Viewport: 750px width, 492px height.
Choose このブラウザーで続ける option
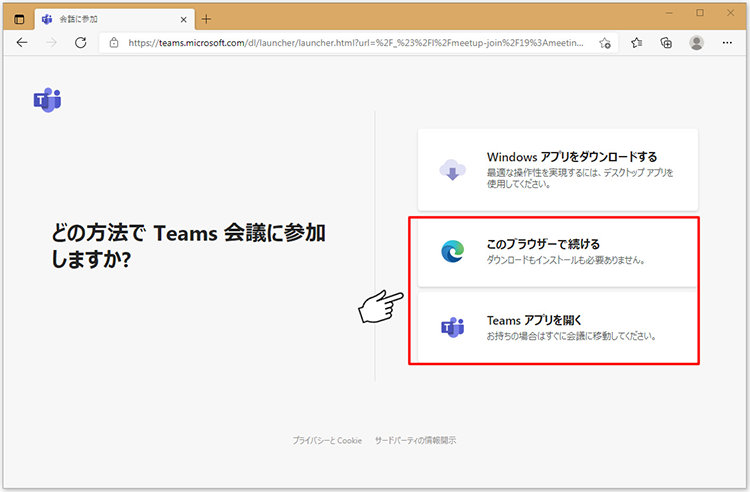coord(558,252)
